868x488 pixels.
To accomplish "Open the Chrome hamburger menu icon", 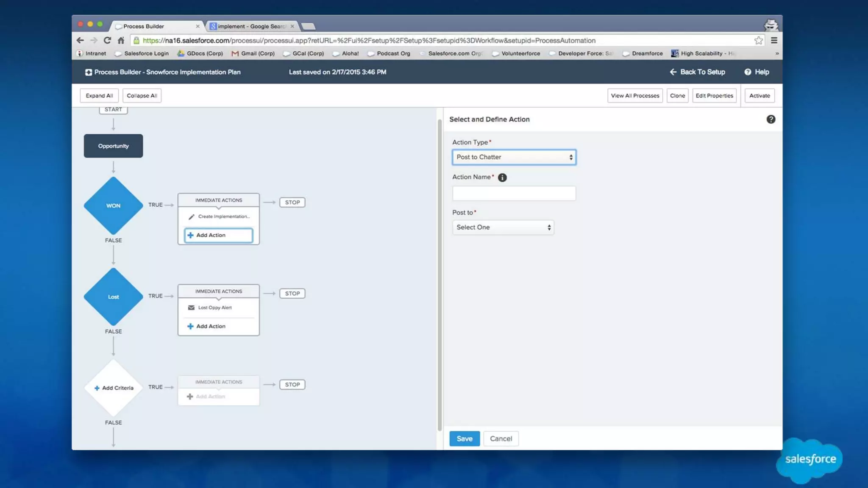I will (x=774, y=40).
